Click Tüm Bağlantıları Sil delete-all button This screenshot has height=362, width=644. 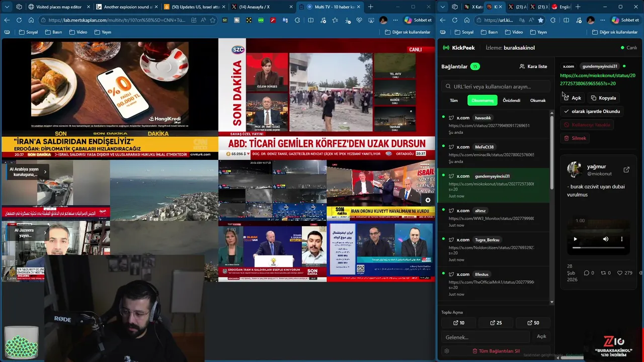[x=496, y=351]
